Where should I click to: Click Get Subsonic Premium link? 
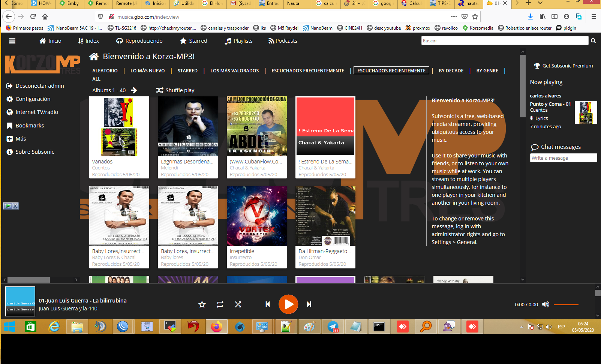[x=564, y=66]
